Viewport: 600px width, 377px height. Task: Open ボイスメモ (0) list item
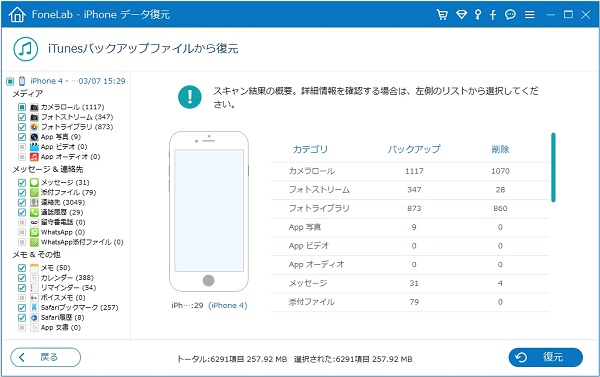[63, 298]
